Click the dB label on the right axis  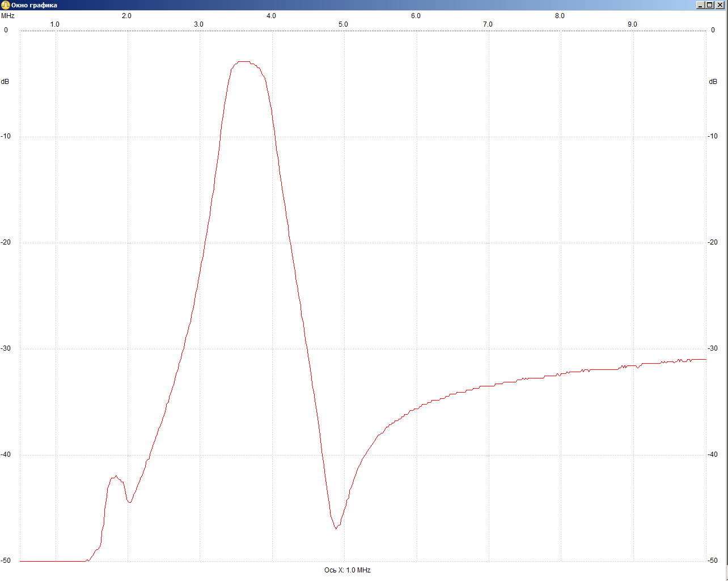click(x=713, y=82)
